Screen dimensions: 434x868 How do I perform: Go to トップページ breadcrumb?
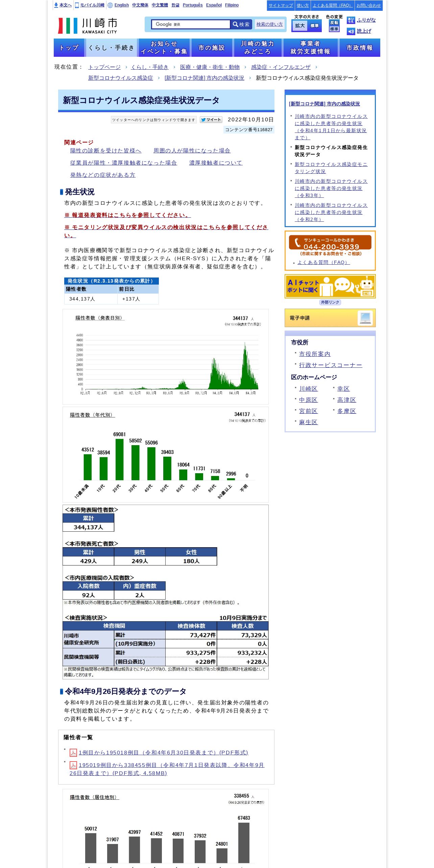click(x=104, y=67)
